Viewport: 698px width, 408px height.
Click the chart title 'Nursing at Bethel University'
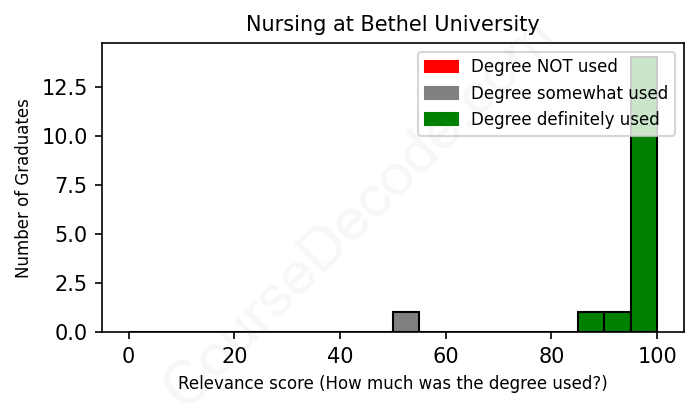(x=393, y=24)
